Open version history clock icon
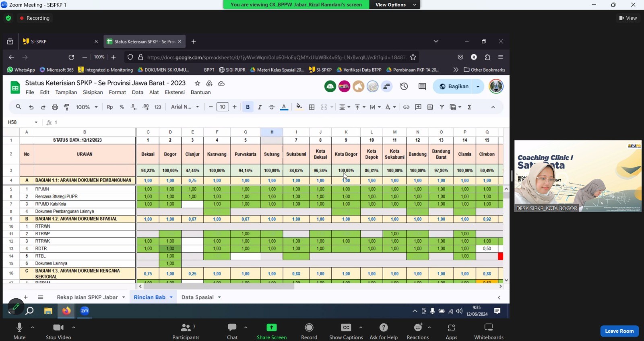 coord(404,86)
